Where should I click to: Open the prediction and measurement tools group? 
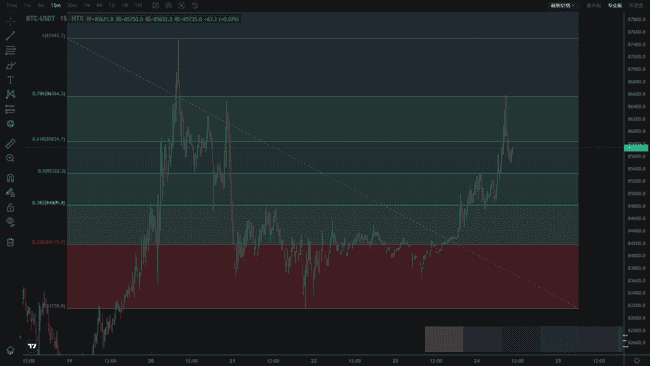click(10, 109)
